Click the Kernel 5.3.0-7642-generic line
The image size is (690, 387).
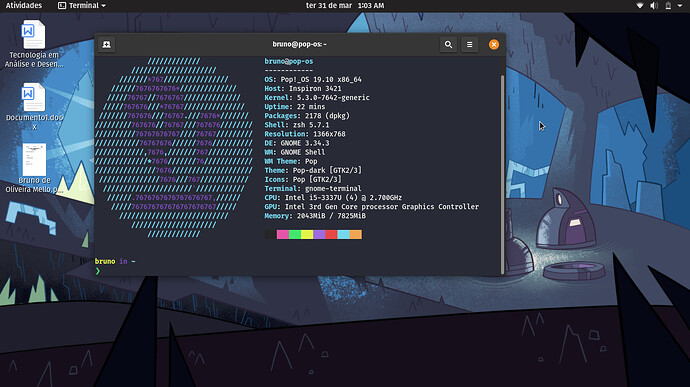click(x=317, y=98)
